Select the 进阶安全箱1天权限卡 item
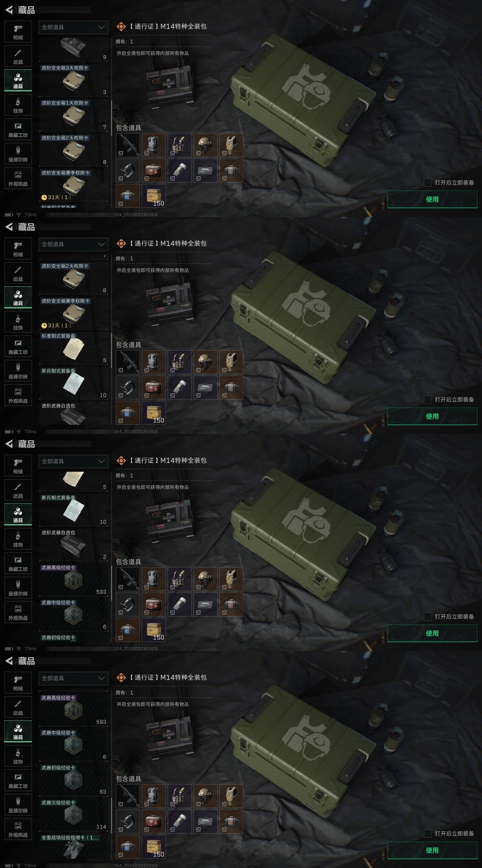Screen dimensions: 482x868 74,115
